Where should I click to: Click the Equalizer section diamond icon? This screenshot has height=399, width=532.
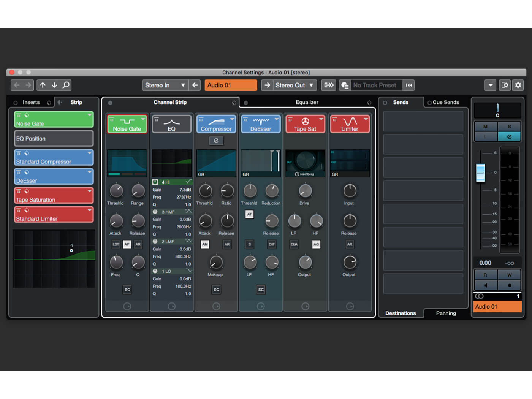pos(369,103)
